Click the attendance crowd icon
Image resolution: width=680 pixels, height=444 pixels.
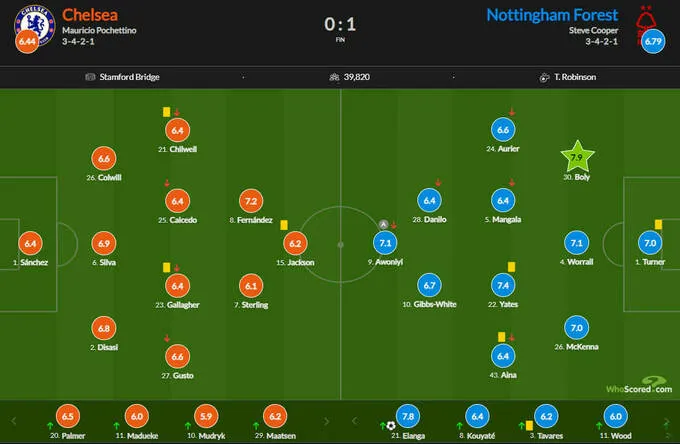[x=334, y=77]
